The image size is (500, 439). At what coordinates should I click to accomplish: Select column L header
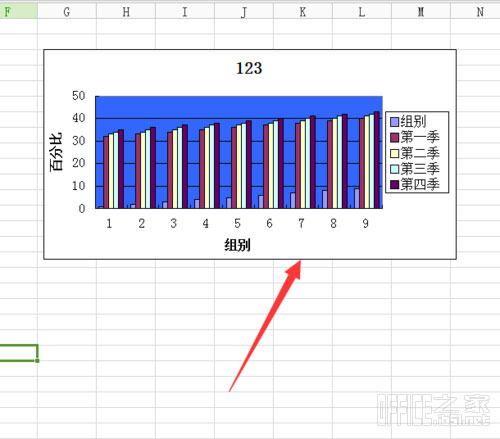362,12
